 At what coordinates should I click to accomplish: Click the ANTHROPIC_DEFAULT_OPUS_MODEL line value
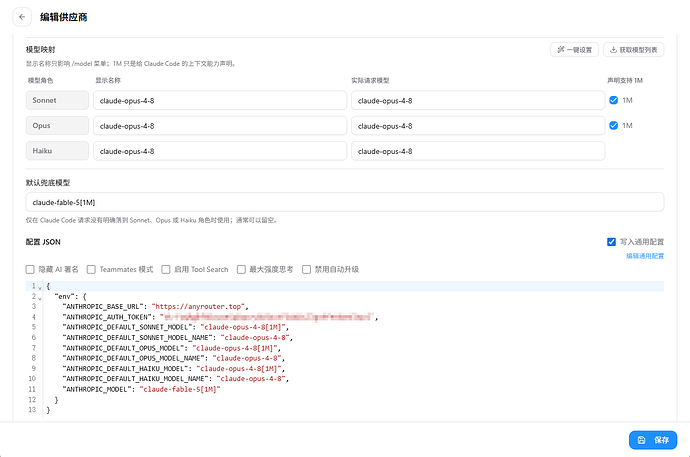pyautogui.click(x=235, y=348)
